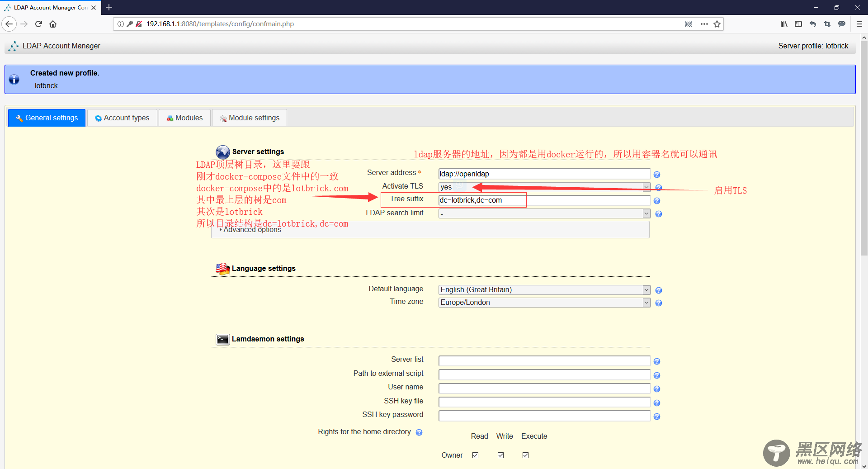Click the Path to external script field
Screen dimensions: 868x469
[544, 374]
